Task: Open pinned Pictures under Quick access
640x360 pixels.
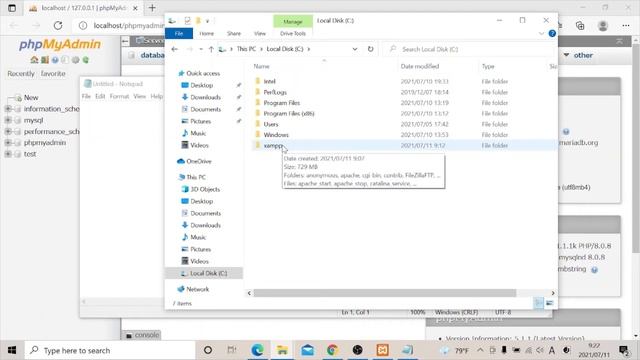Action: (200, 121)
